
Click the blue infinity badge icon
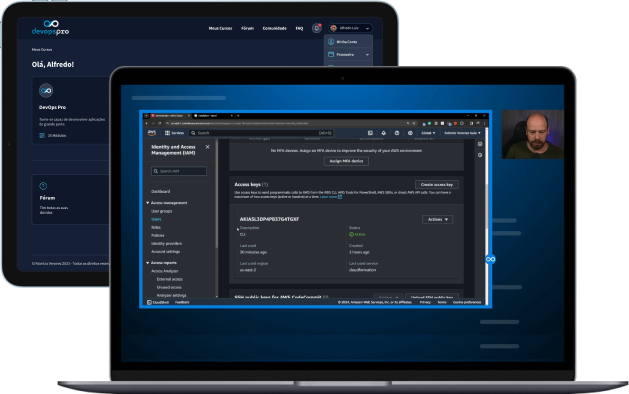(490, 259)
